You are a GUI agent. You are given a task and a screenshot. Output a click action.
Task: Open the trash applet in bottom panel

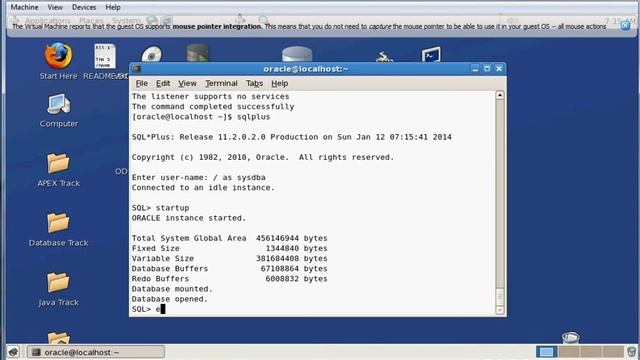click(631, 352)
